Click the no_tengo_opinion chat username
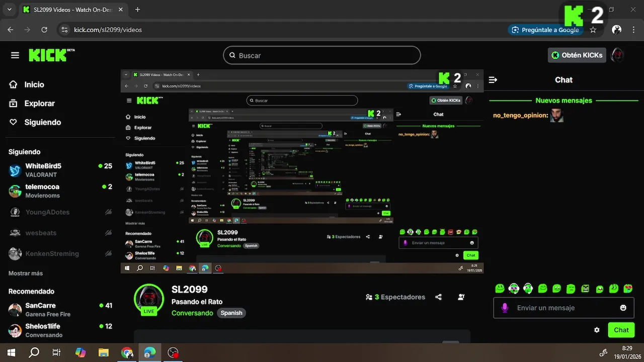644x362 pixels. coord(520,116)
